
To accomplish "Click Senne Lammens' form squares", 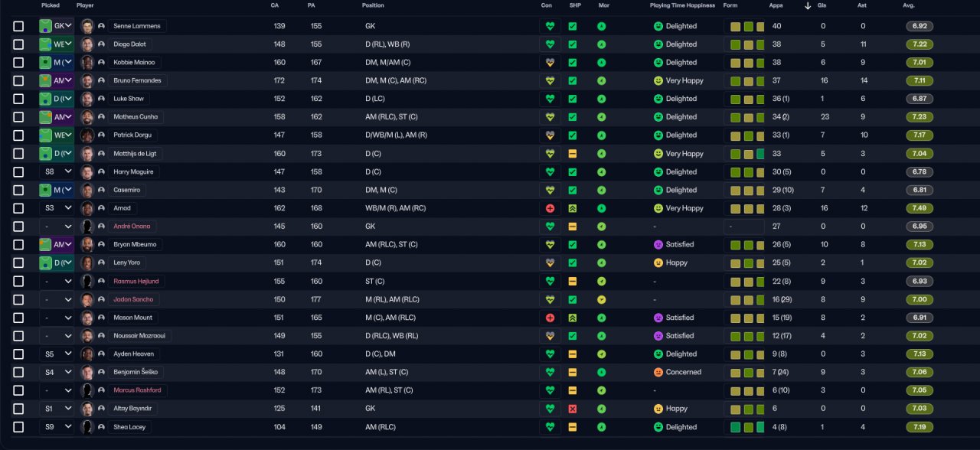I will 747,26.
